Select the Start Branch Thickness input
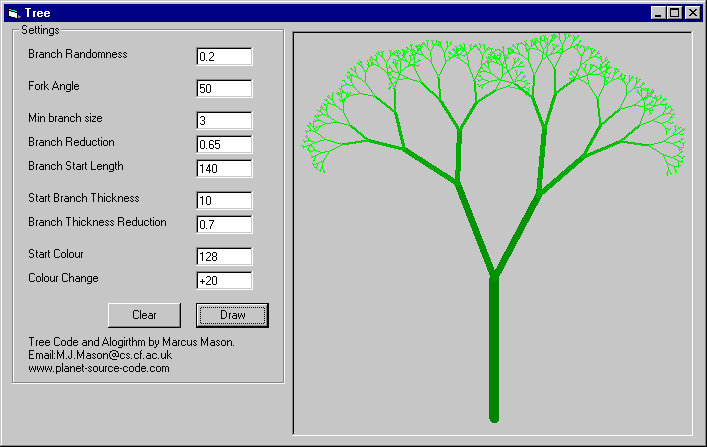This screenshot has width=707, height=447. coord(224,201)
